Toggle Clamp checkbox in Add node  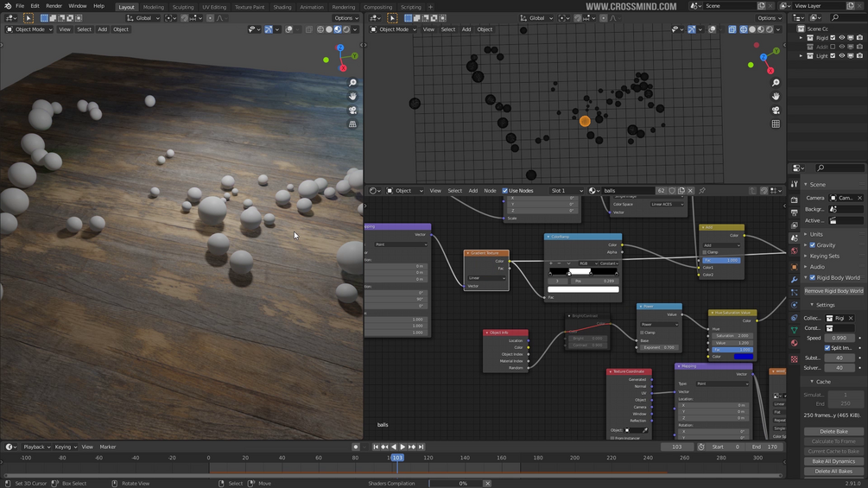(705, 252)
